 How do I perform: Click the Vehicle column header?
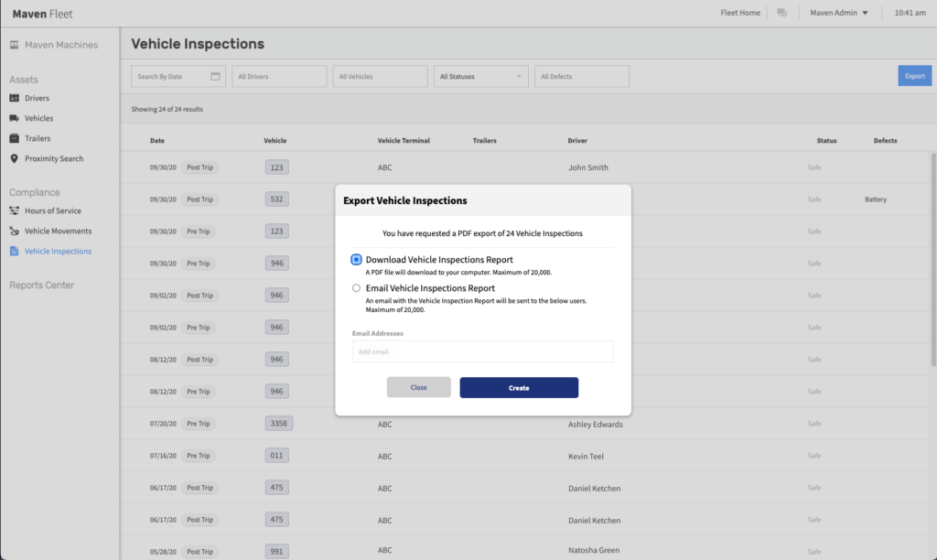pyautogui.click(x=275, y=140)
